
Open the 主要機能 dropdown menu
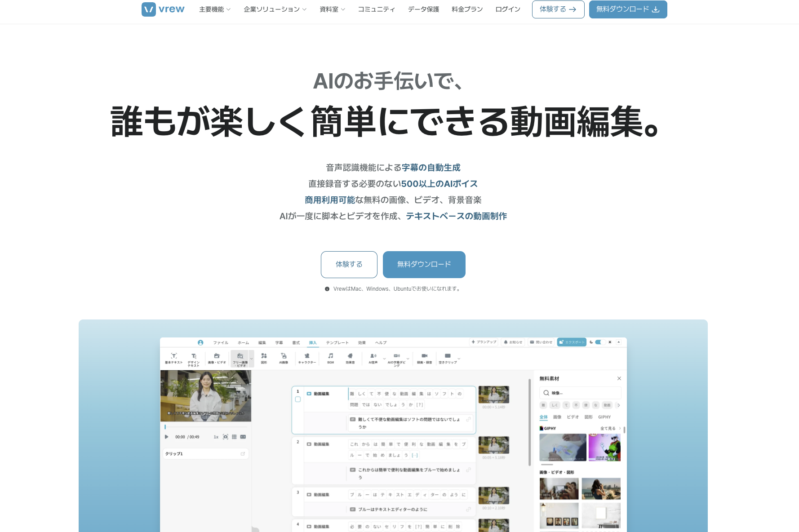[x=215, y=9]
